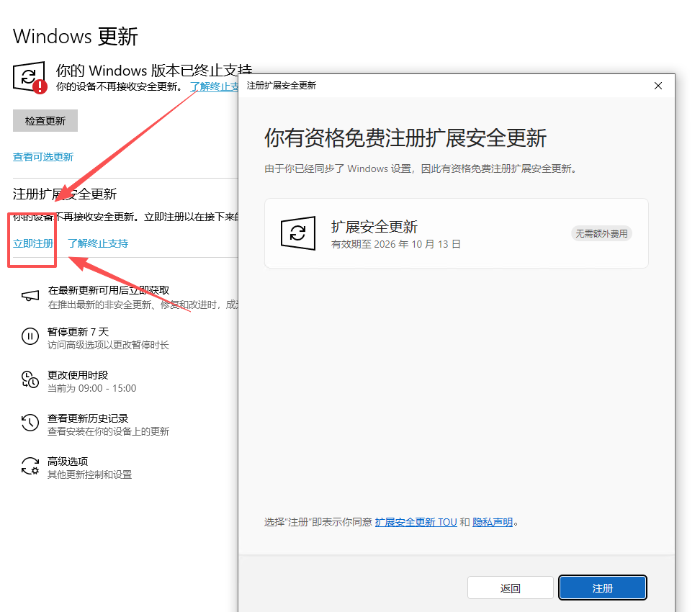Click the dialog title bar text 注册扩展安全更新
Viewport: 700px width, 612px height.
tap(282, 85)
